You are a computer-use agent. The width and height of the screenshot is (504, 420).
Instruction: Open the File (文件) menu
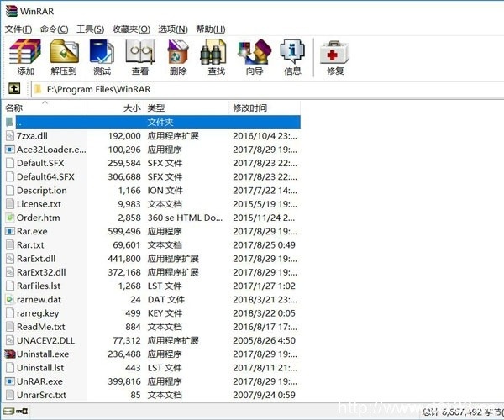(18, 29)
